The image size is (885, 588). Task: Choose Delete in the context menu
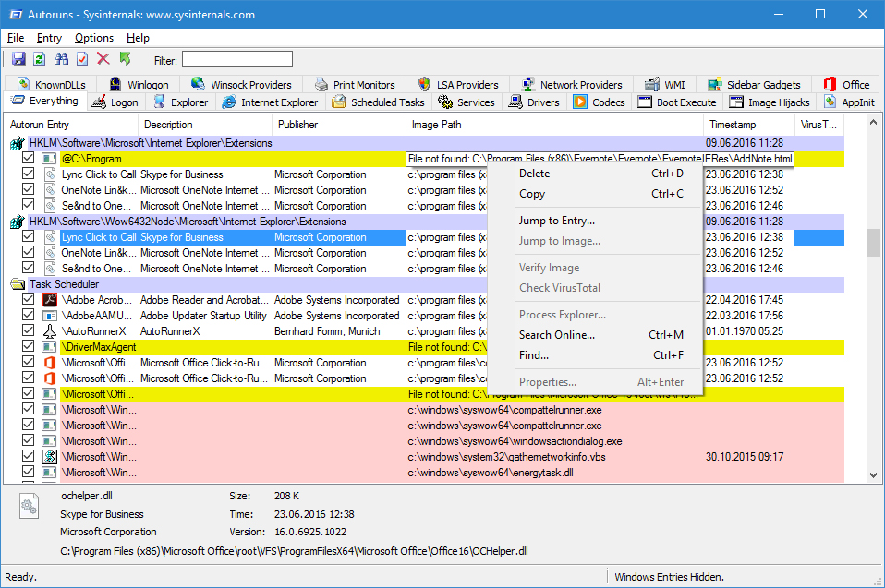595,174
